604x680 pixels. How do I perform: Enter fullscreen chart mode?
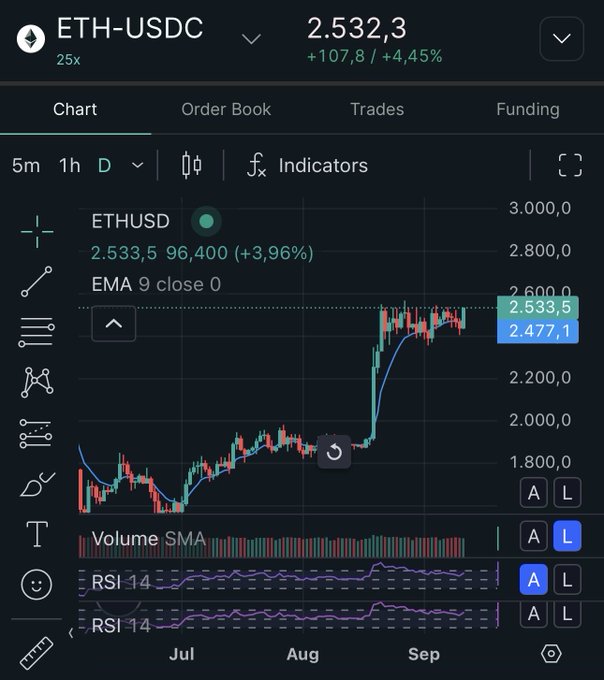[x=570, y=165]
